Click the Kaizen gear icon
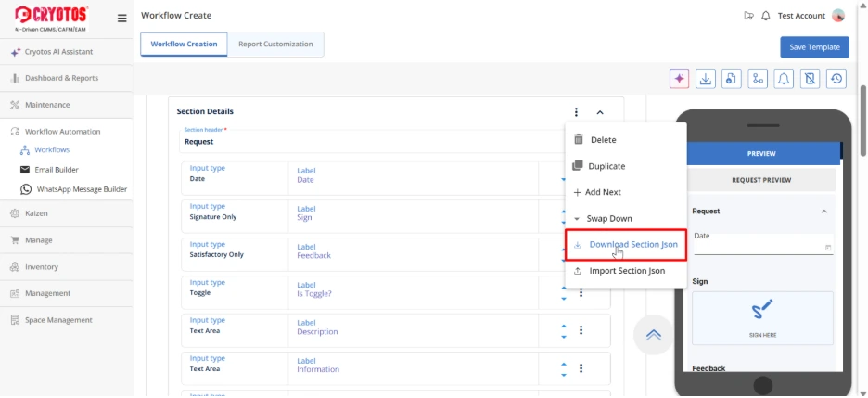Image resolution: width=868 pixels, height=398 pixels. click(x=15, y=213)
